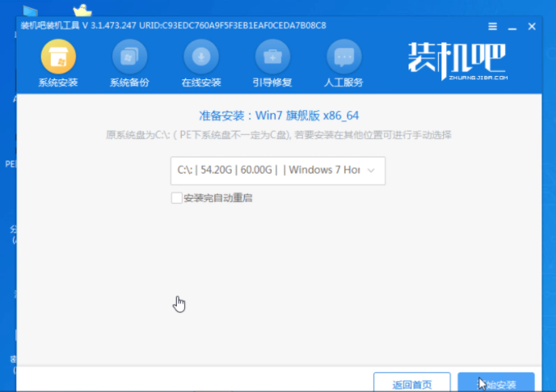
Task: Click the 准备安装 Win7 旗舰版 heading
Action: [x=278, y=115]
